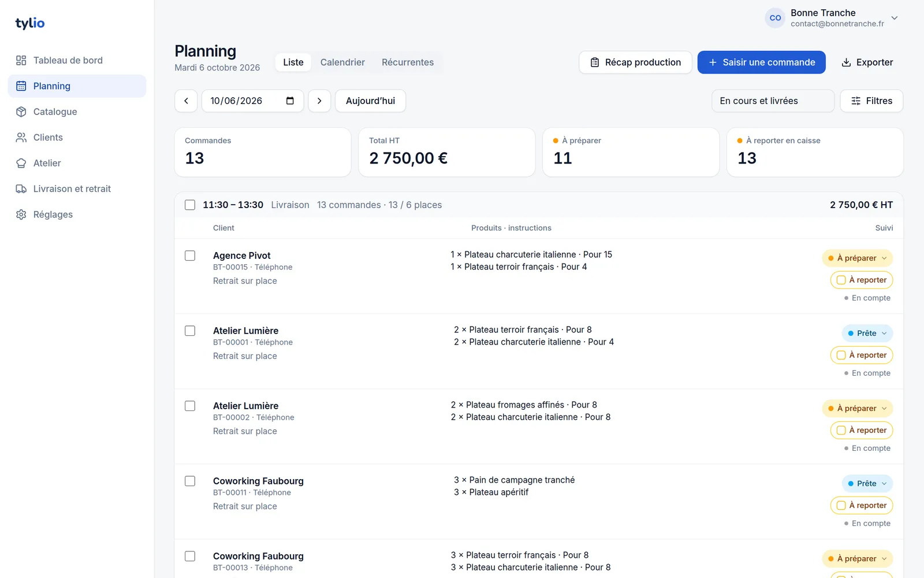
Task: Click the Clients people icon
Action: (x=21, y=138)
